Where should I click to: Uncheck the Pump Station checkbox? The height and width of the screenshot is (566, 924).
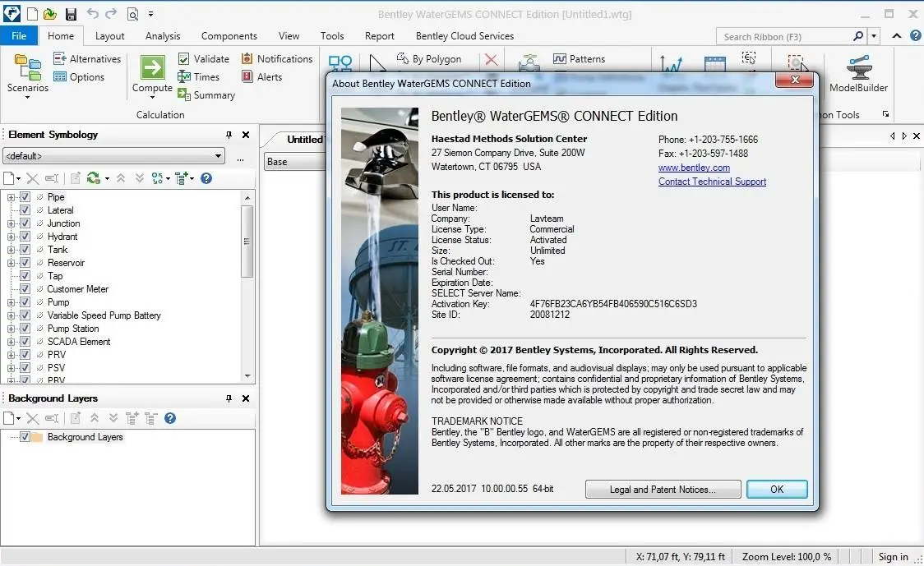click(x=25, y=329)
